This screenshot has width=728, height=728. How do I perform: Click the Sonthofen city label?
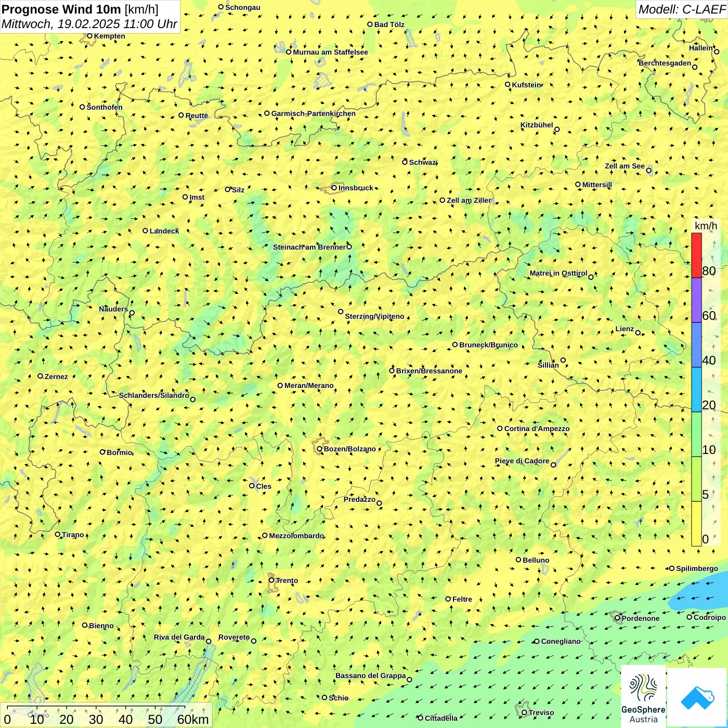105,107
